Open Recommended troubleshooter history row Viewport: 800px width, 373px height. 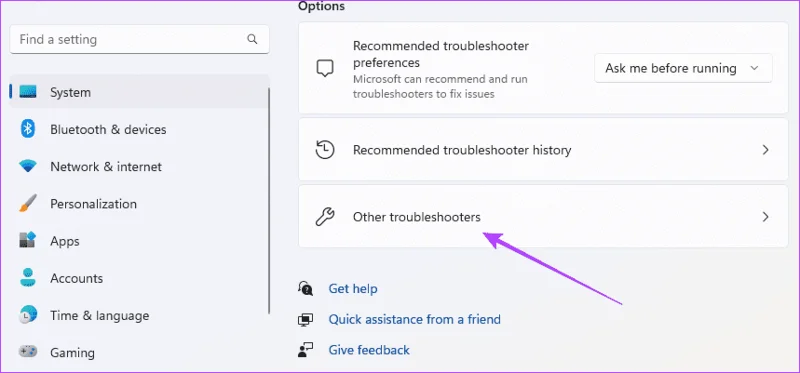tap(543, 150)
